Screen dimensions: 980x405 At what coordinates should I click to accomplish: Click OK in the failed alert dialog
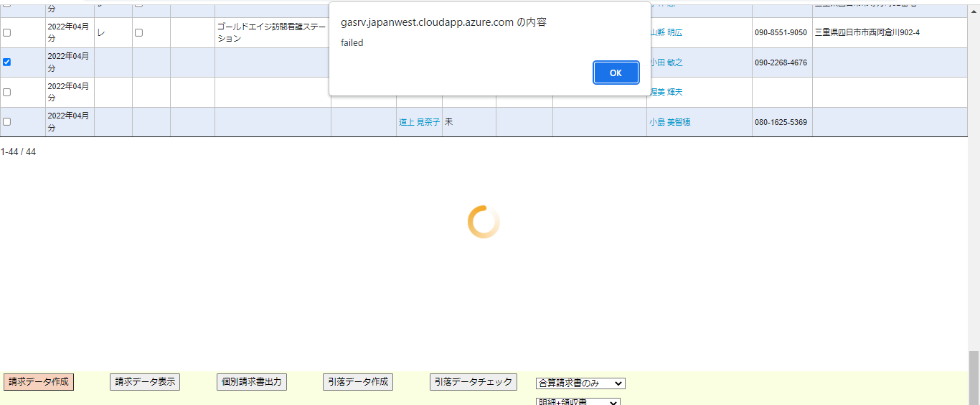616,73
